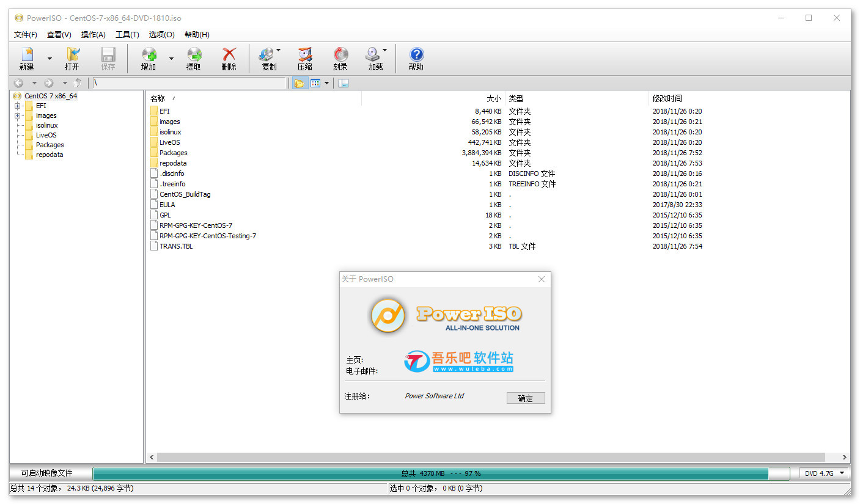Click the 保存 (Save) toolbar icon
The image size is (860, 504).
tap(108, 54)
